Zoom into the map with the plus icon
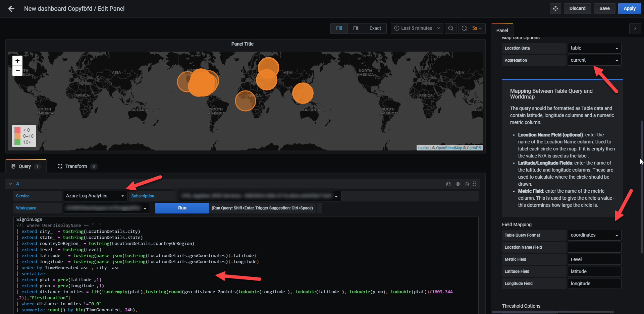 pyautogui.click(x=17, y=61)
